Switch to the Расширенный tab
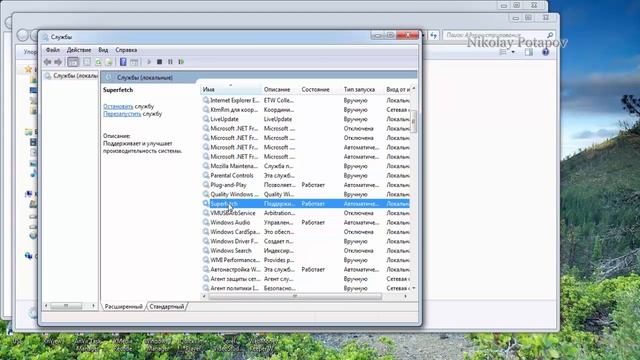This screenshot has height=360, width=640. 123,307
